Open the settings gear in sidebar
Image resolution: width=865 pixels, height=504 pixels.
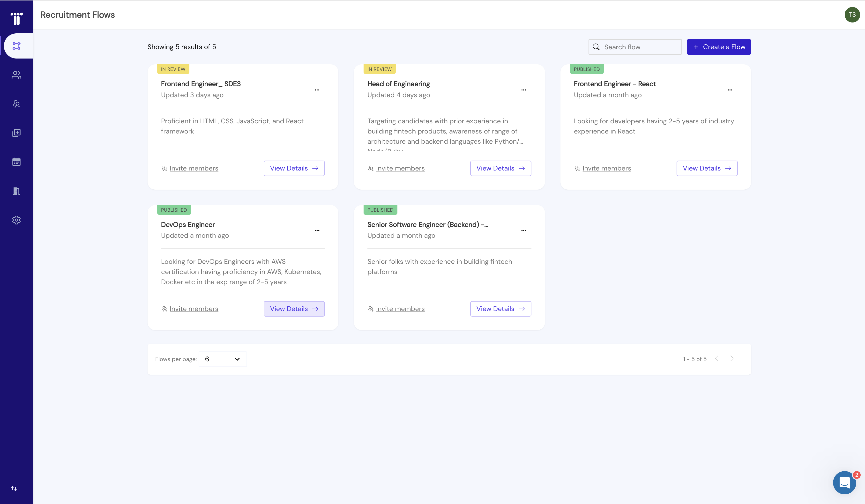pyautogui.click(x=16, y=220)
